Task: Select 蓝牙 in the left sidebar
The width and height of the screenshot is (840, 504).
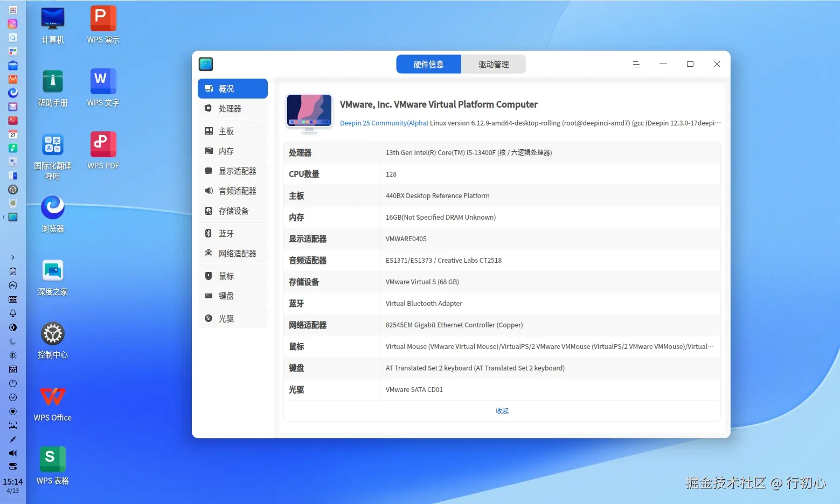Action: (x=233, y=234)
